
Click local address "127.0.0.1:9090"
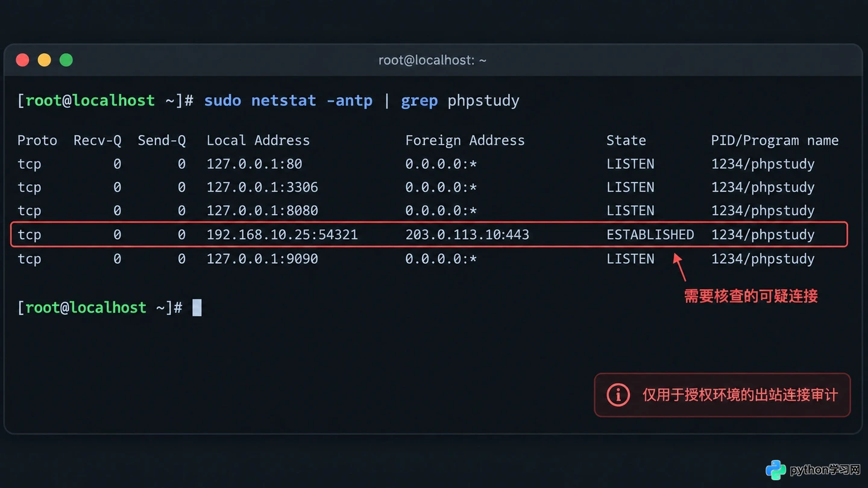(262, 258)
